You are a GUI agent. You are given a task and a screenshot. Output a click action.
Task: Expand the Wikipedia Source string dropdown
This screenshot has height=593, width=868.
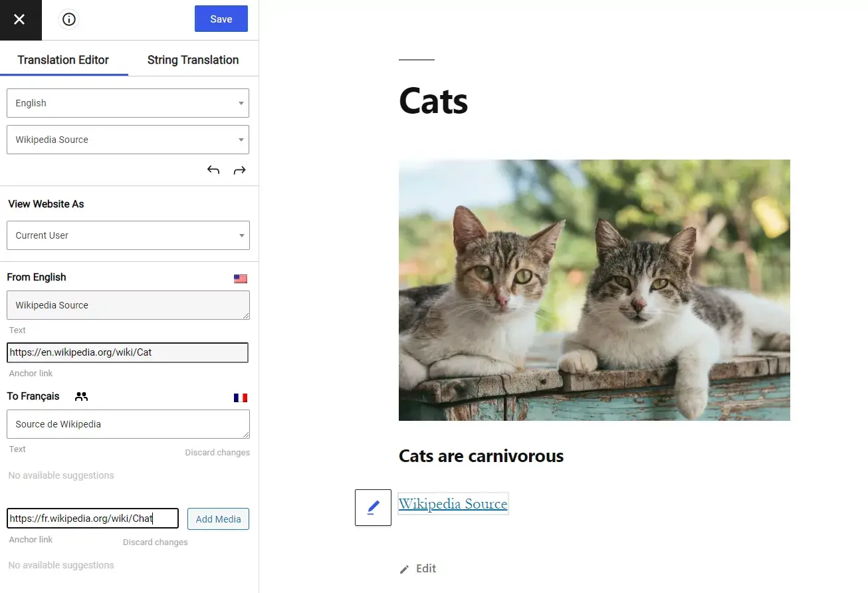point(128,140)
